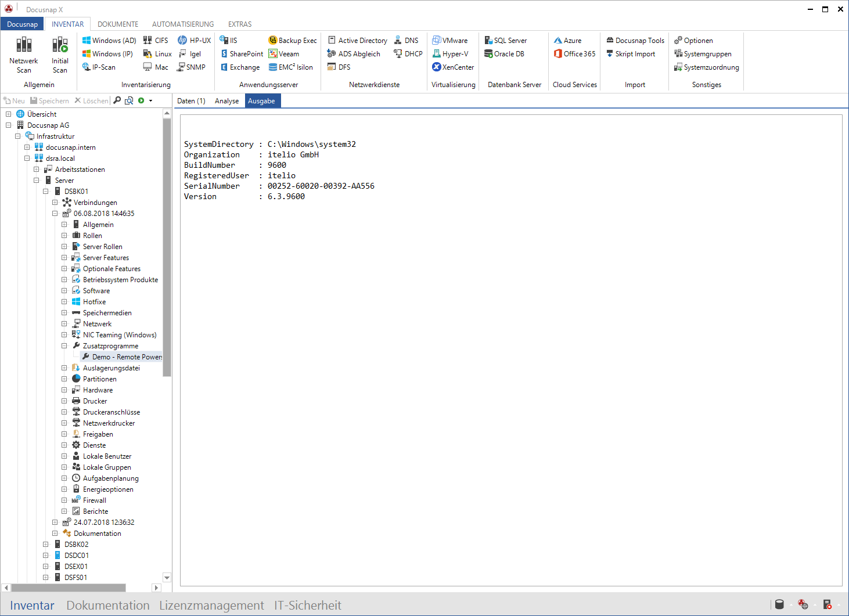Go to IT-Sicherheit module
Screen dimensions: 849x616
(x=308, y=605)
